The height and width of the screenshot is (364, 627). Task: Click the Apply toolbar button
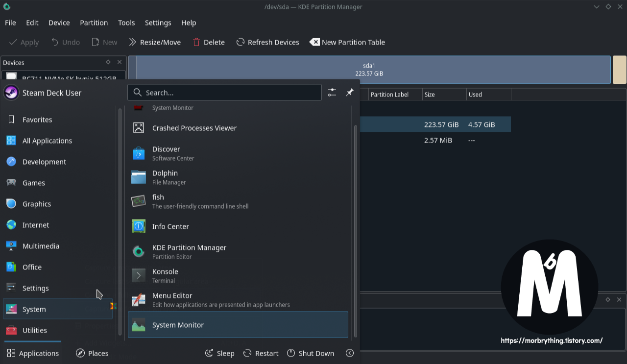(x=24, y=42)
